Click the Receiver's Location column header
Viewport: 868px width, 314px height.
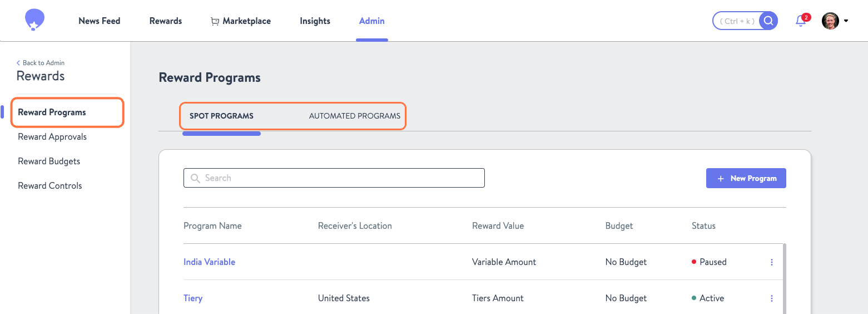tap(355, 226)
